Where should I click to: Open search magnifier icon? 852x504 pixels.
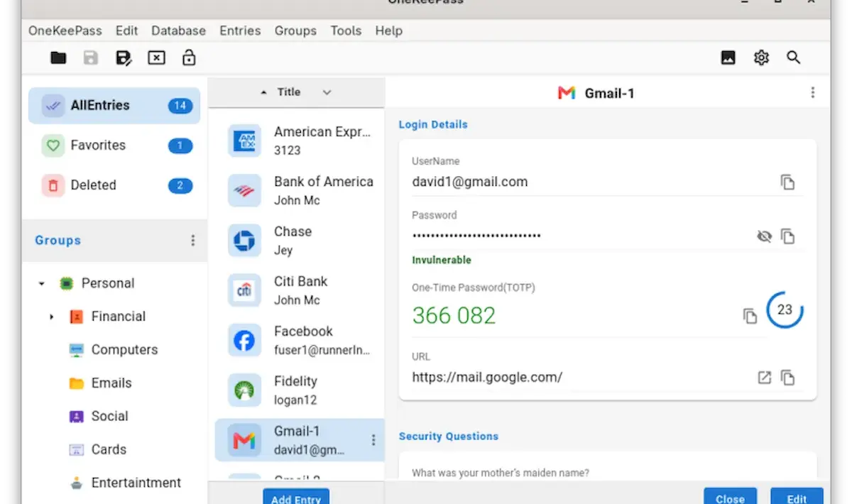tap(794, 58)
